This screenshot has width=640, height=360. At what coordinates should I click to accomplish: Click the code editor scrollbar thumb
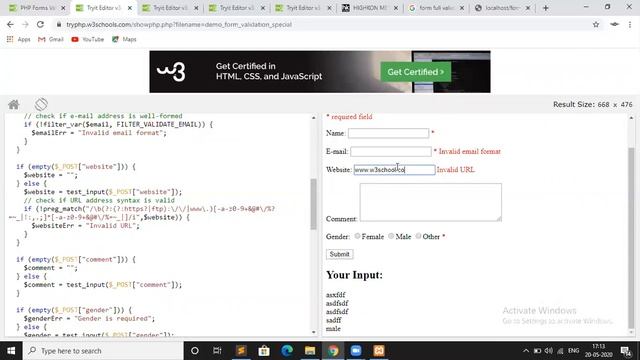[x=313, y=204]
